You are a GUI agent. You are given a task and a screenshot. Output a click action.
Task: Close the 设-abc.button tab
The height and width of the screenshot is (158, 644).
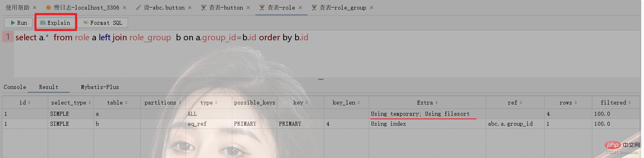coord(190,8)
